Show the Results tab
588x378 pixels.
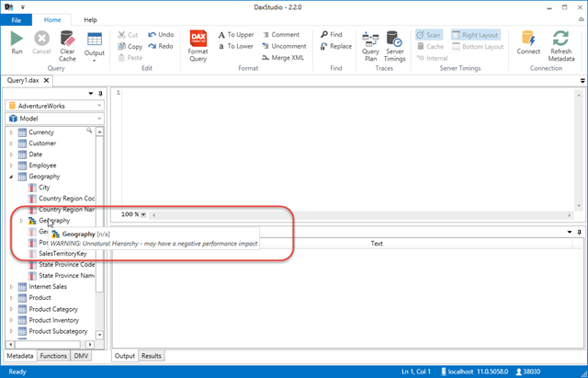pos(151,356)
